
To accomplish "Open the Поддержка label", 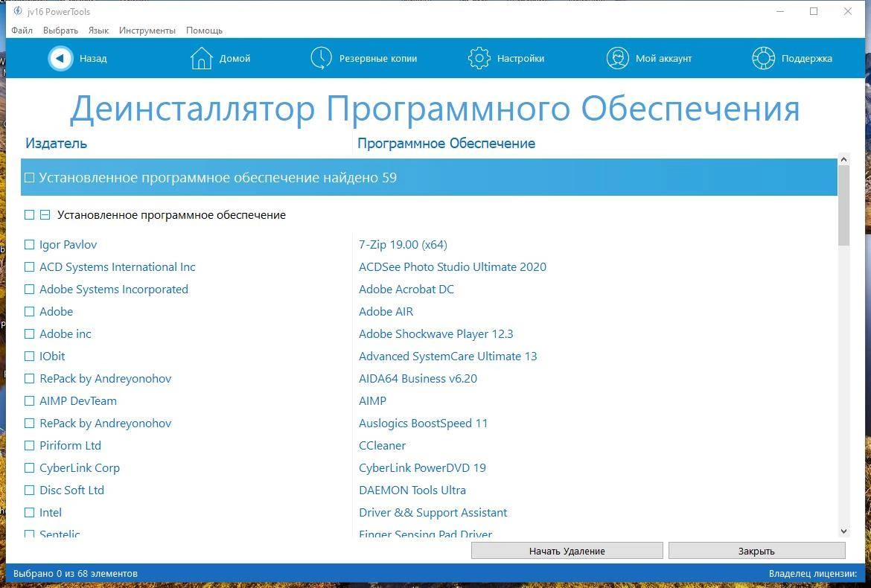I will pos(806,58).
